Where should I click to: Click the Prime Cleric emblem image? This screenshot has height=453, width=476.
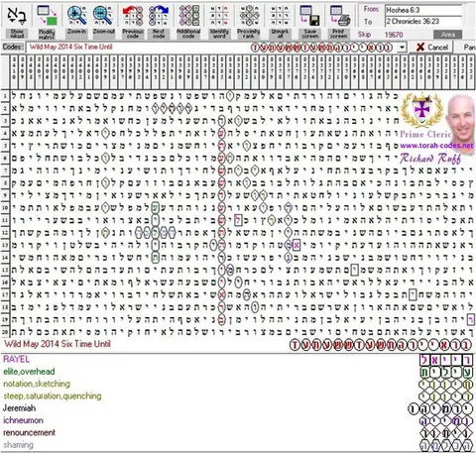point(421,110)
